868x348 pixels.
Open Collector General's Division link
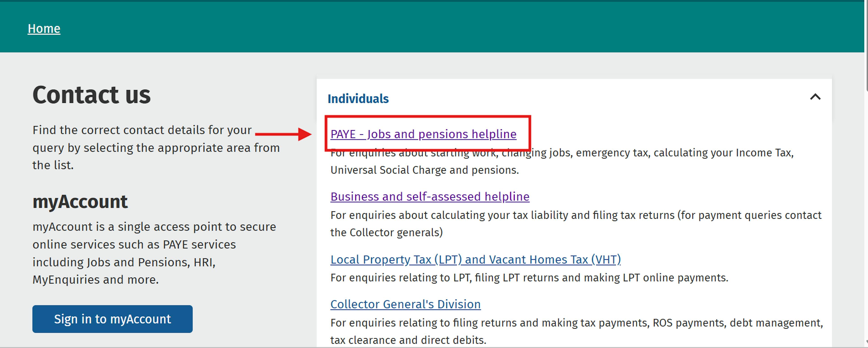(x=405, y=304)
